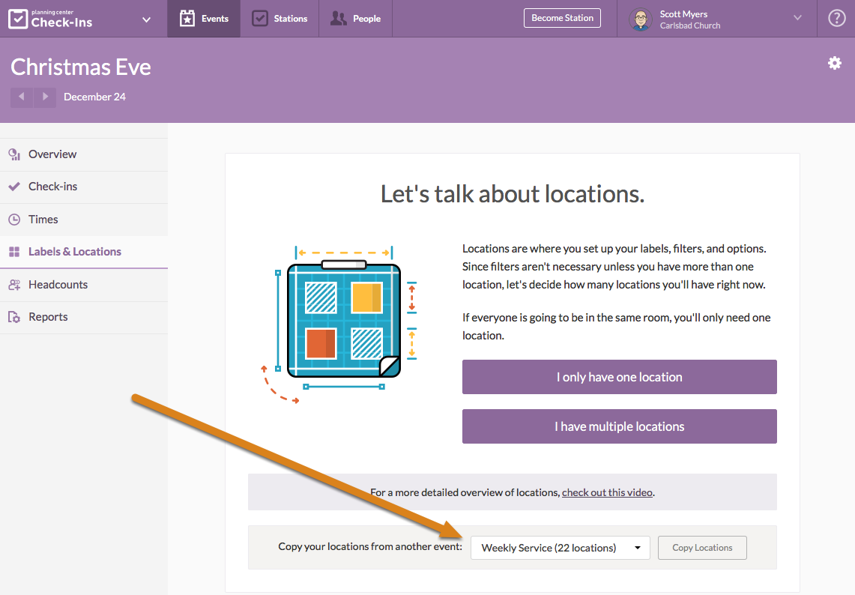Follow the 'check out this video' link

click(607, 492)
